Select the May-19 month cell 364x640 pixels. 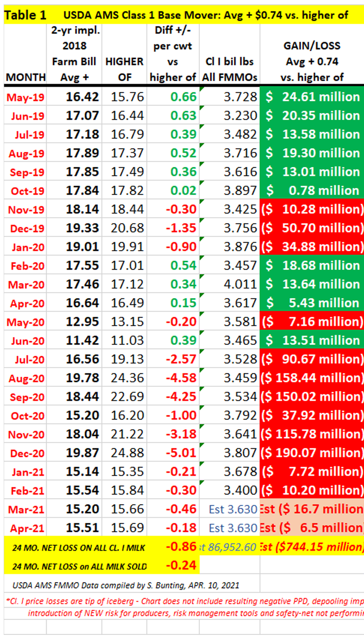pyautogui.click(x=25, y=97)
